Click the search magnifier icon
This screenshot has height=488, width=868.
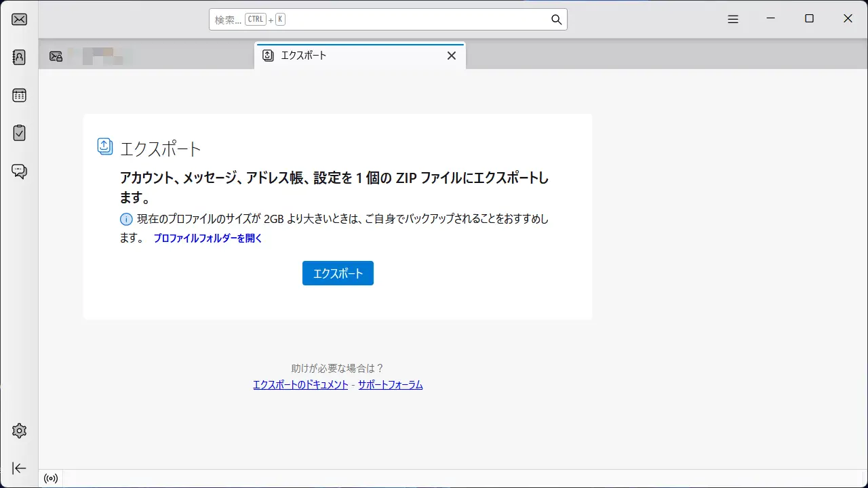555,19
